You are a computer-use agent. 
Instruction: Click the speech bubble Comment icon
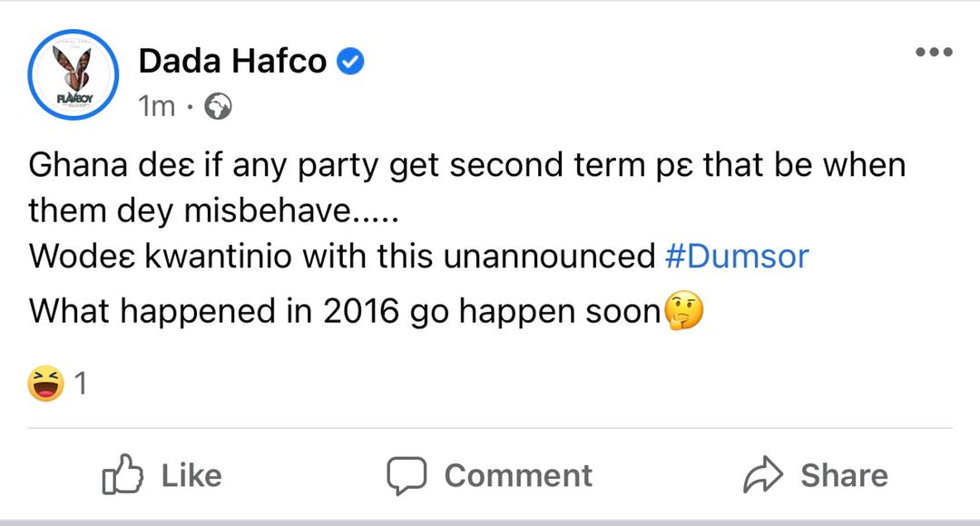click(x=407, y=475)
